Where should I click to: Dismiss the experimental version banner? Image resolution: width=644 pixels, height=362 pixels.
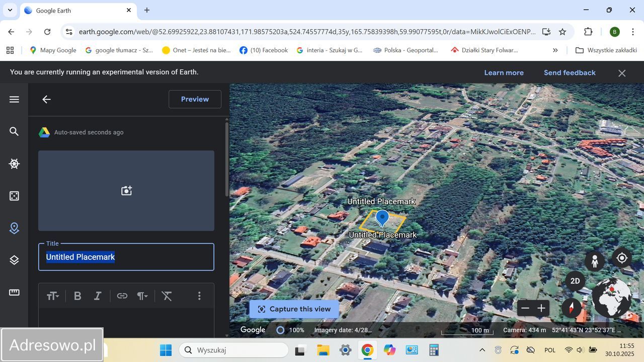pos(622,73)
